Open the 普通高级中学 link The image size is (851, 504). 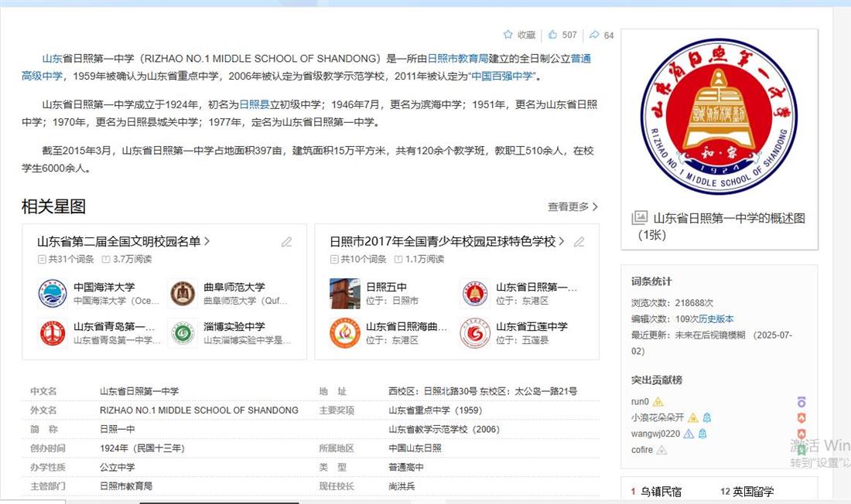[42, 76]
